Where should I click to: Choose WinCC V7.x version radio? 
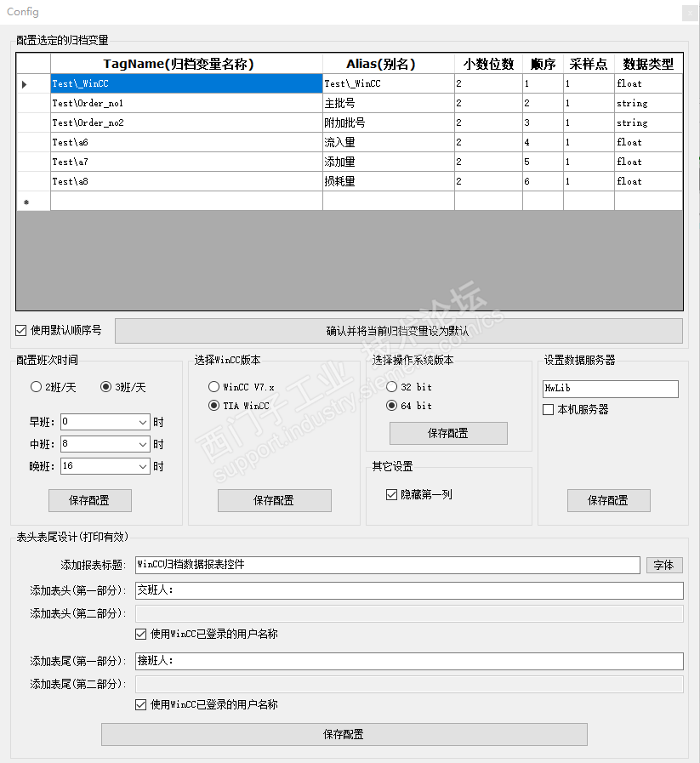[213, 387]
